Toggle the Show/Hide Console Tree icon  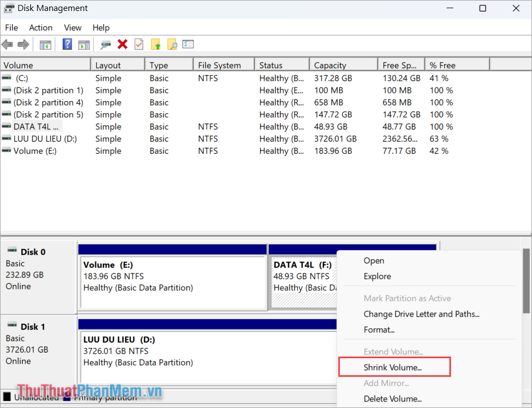(x=45, y=44)
